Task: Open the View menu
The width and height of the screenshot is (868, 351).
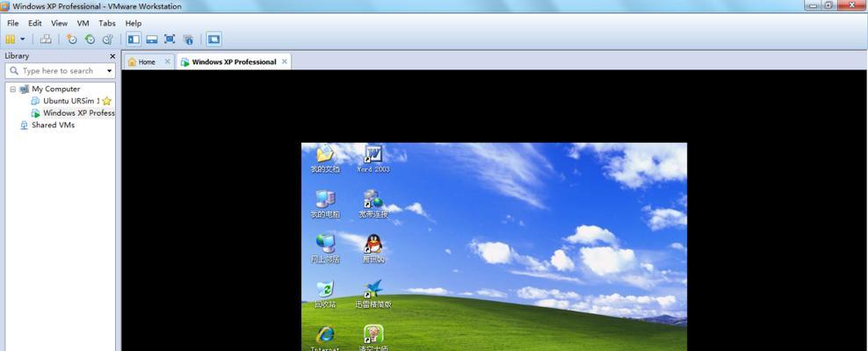Action: pos(59,23)
